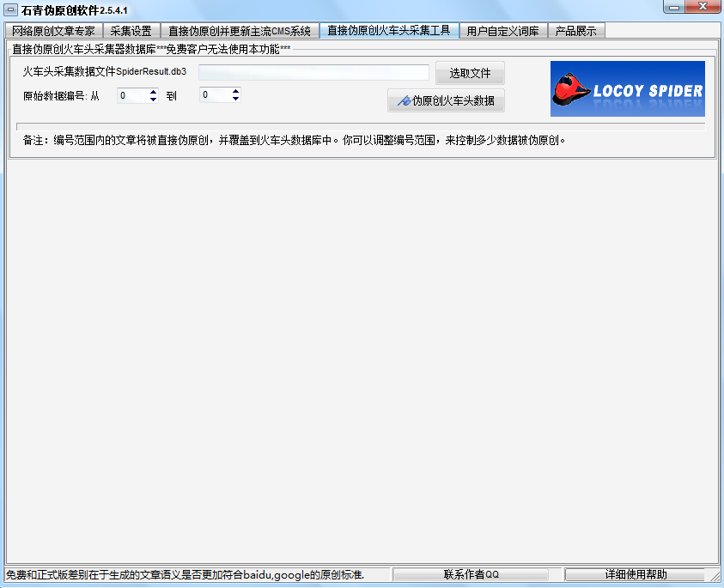724x588 pixels.
Task: Increase the starting 编号 value
Action: pos(153,92)
